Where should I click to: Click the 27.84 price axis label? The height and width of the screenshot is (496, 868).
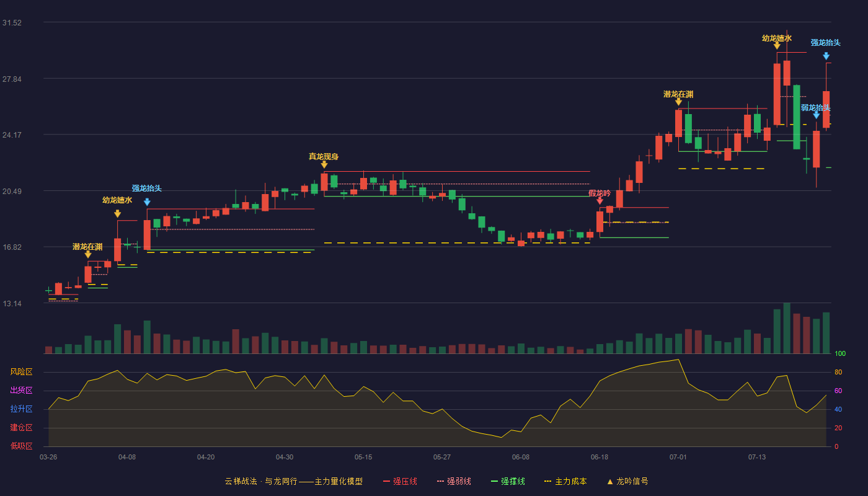point(12,79)
